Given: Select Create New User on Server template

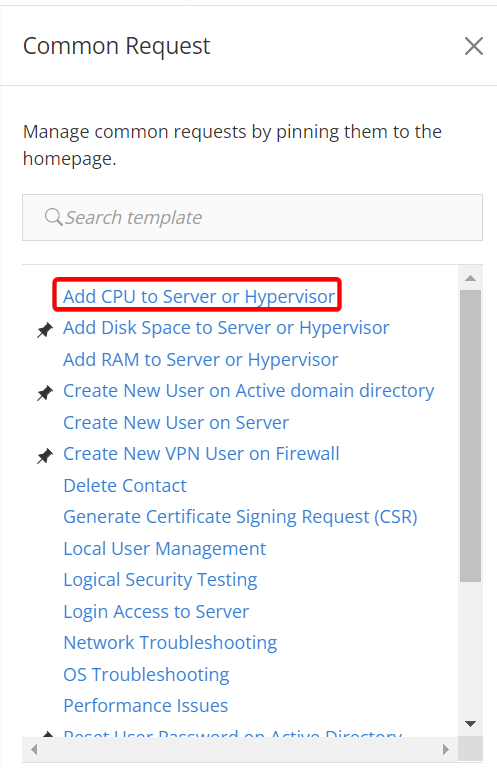Looking at the screenshot, I should (x=176, y=422).
